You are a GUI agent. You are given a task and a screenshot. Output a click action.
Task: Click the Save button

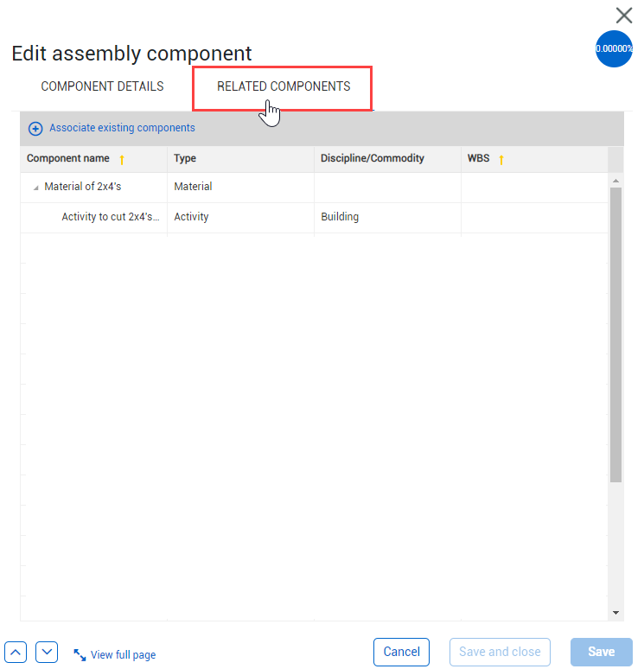601,652
